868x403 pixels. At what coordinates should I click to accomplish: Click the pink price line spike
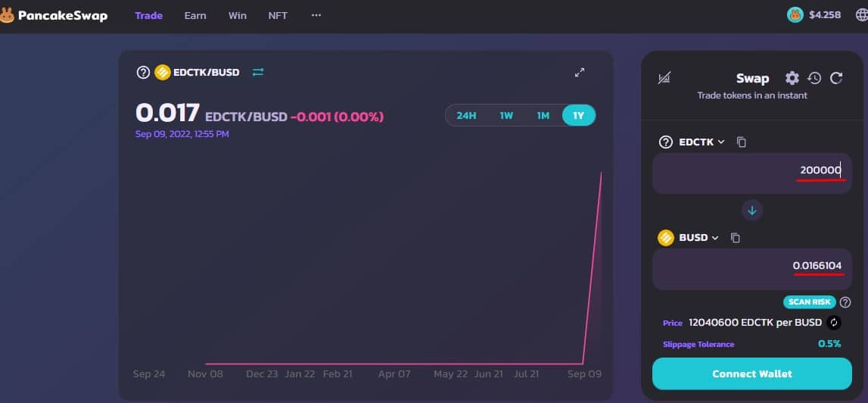593,266
